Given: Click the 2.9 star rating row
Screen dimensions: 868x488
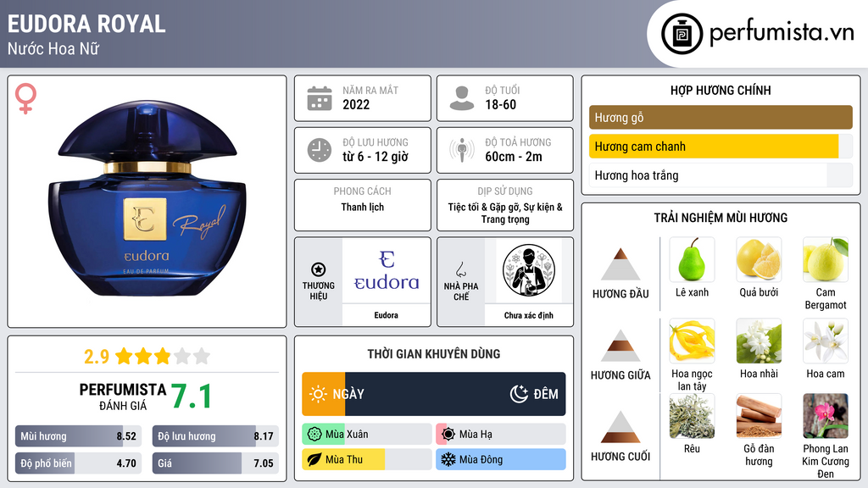Looking at the screenshot, I should [147, 356].
